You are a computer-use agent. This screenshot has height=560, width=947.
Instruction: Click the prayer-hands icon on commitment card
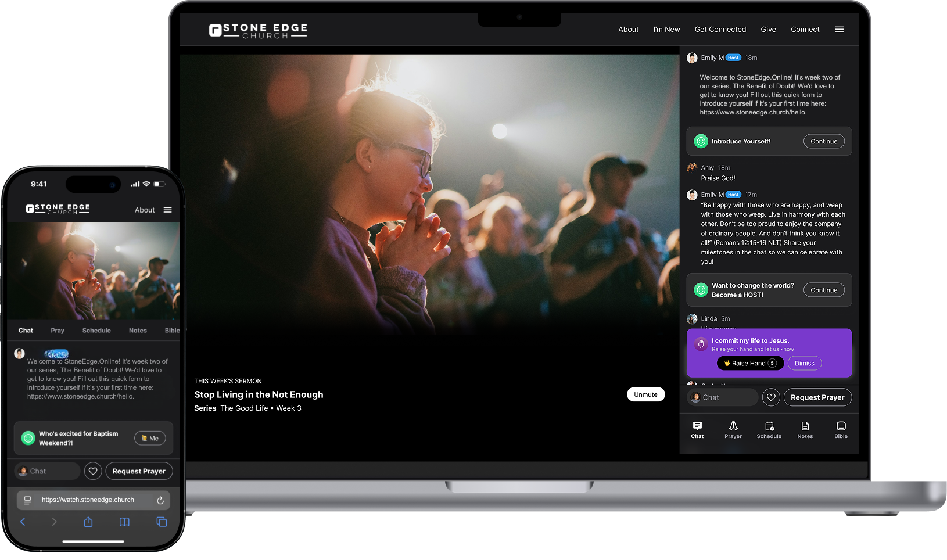tap(701, 344)
